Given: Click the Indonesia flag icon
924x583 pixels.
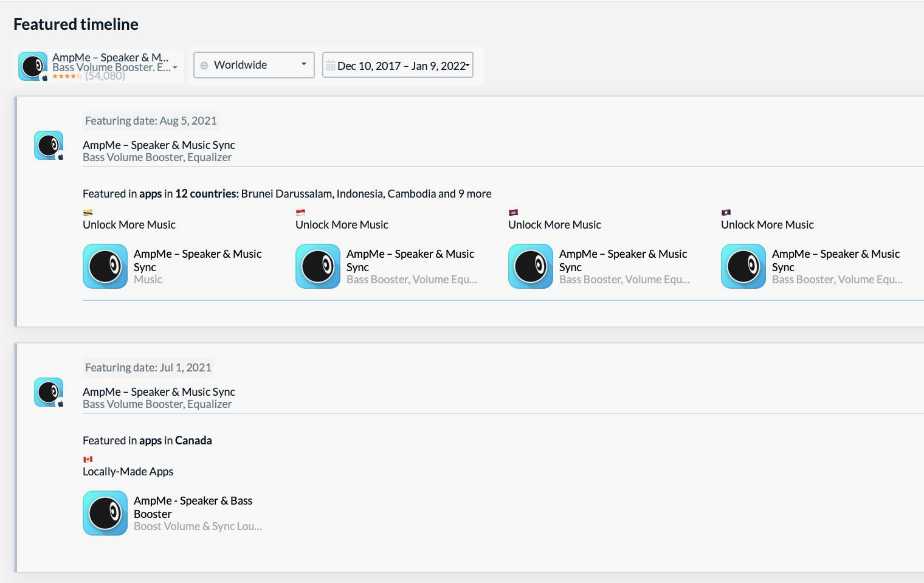Looking at the screenshot, I should coord(300,213).
